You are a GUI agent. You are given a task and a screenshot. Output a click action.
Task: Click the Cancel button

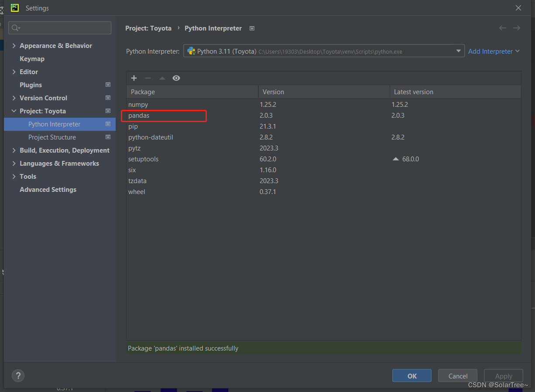(x=458, y=376)
